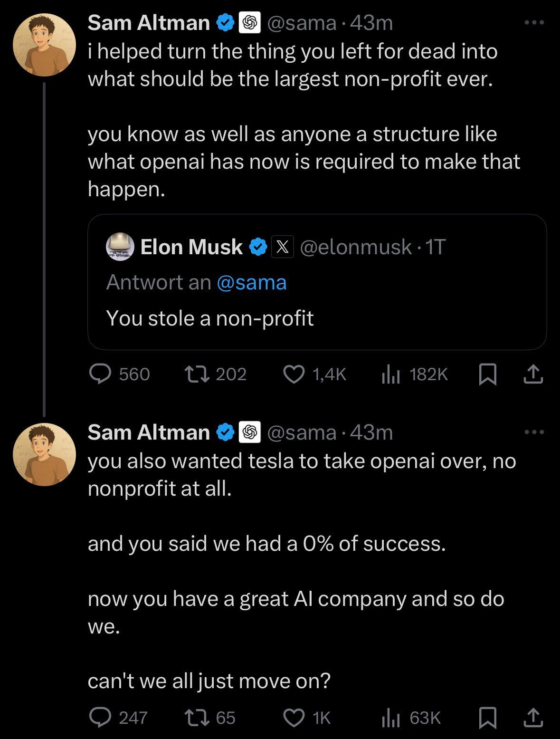
Task: Click the OpenAI affiliation badge on first tweet
Action: click(250, 23)
